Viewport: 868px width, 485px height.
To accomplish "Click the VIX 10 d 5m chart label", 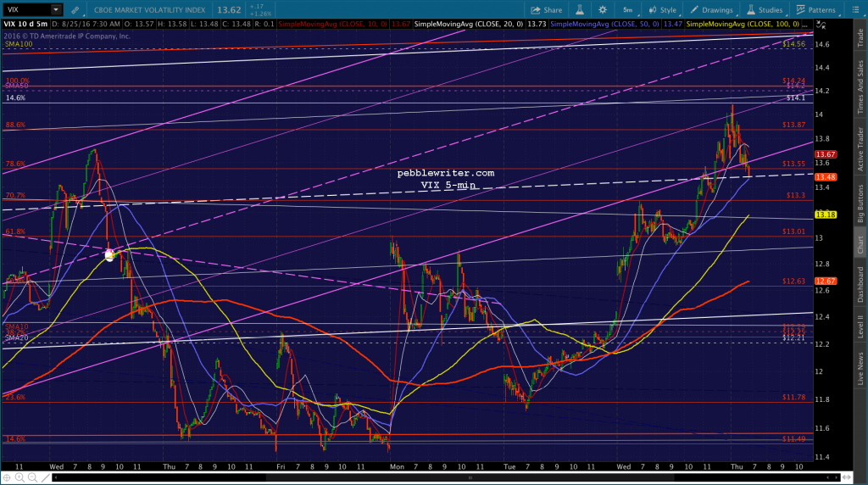I will tap(25, 25).
